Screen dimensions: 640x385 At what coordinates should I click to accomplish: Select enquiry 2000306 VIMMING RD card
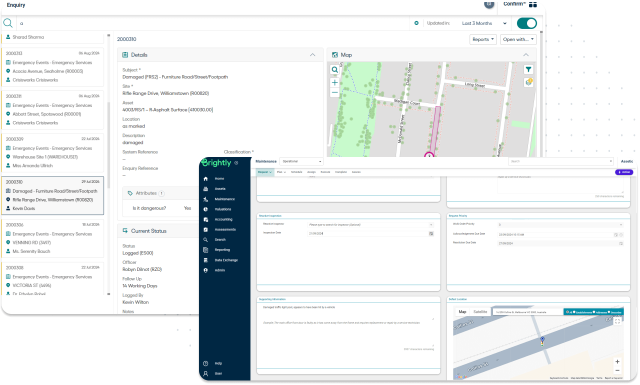click(x=53, y=238)
